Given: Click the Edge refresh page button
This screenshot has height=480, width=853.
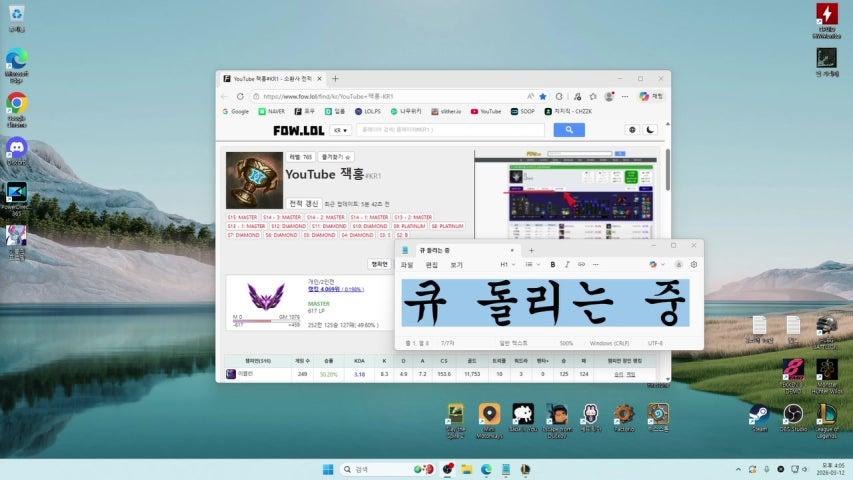Looking at the screenshot, I should (x=240, y=96).
